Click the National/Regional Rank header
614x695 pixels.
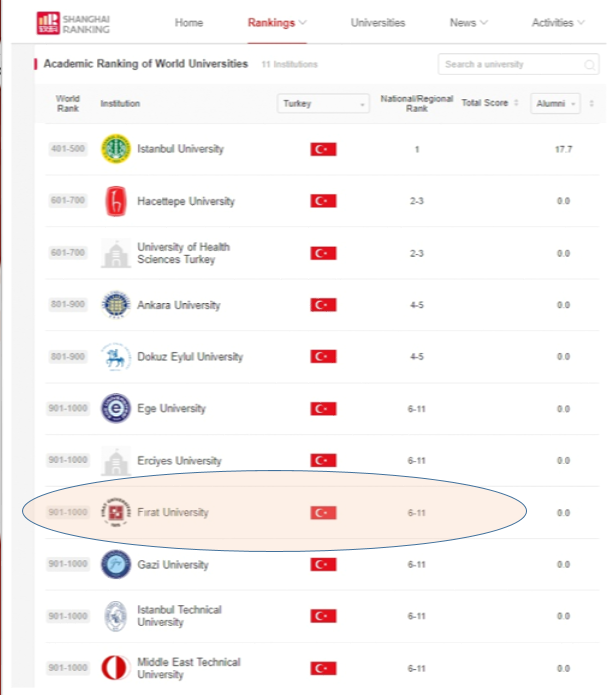click(417, 103)
